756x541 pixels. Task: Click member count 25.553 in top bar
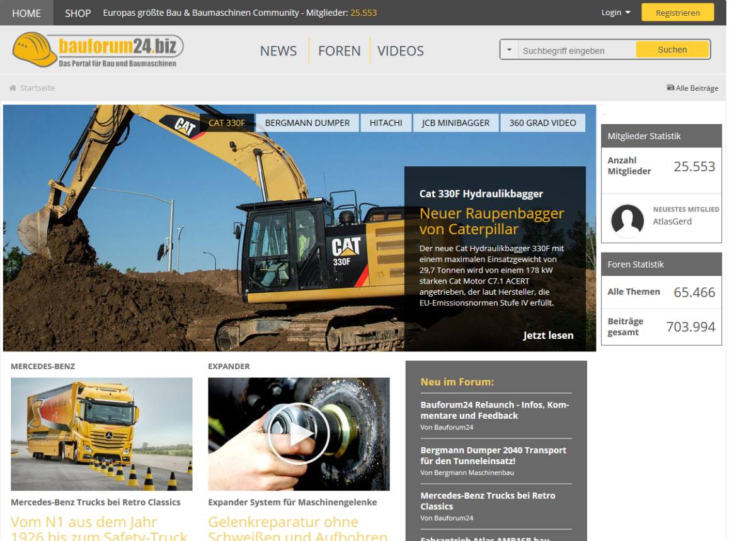click(x=364, y=13)
